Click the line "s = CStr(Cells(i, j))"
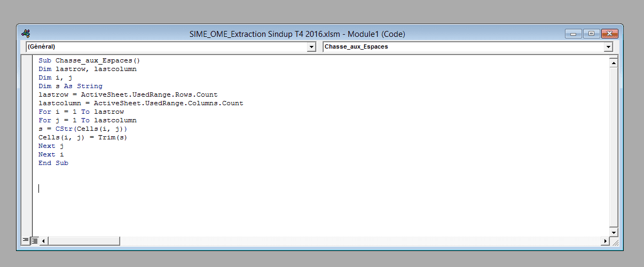The height and width of the screenshot is (267, 644). [x=83, y=129]
